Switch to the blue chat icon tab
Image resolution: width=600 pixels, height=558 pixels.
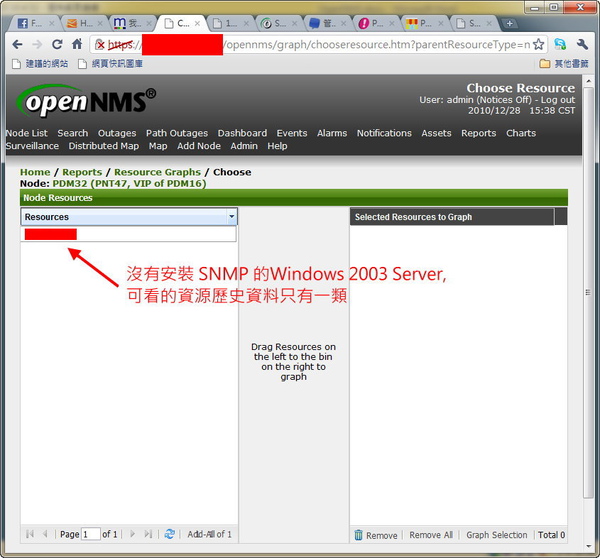point(326,24)
